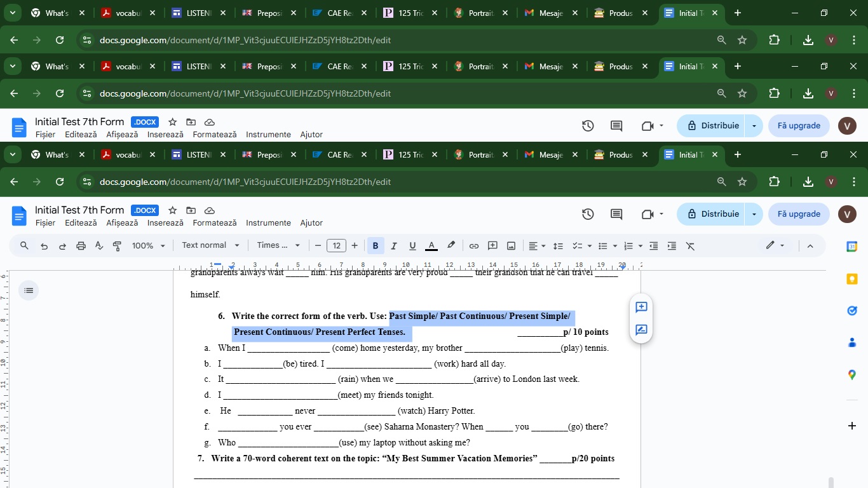Collapse the menus with the up chevron
Image resolution: width=868 pixels, height=488 pixels.
(x=810, y=246)
